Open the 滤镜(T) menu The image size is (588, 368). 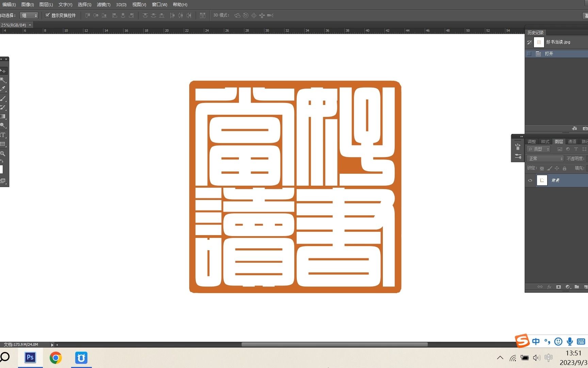[x=103, y=4]
